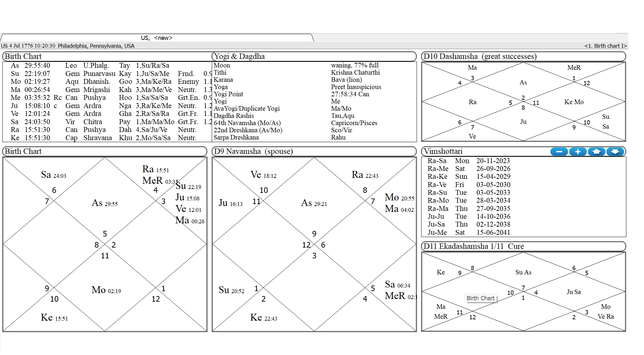This screenshot has width=644, height=355.
Task: Click Saturn in the large birth chart
Action: 46,175
